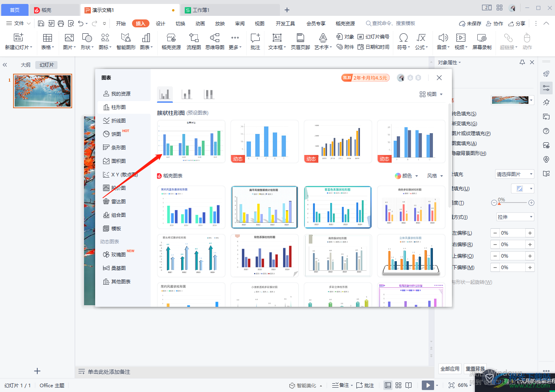This screenshot has height=392, width=555.
Task: Click the 音频 audio icon
Action: [x=443, y=38]
